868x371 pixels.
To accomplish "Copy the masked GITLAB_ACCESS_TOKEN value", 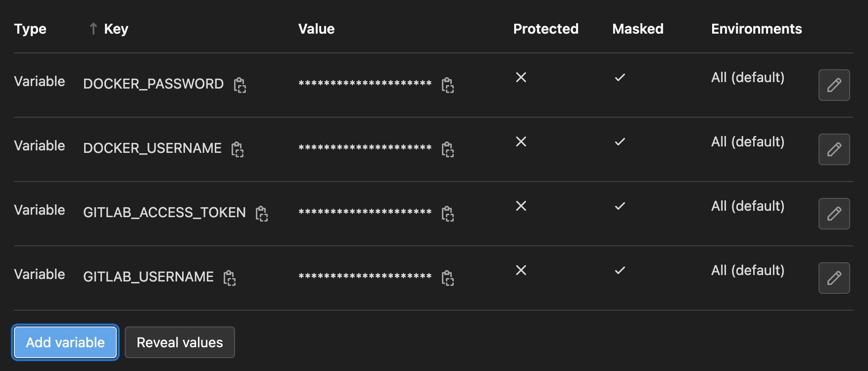I will tap(447, 214).
